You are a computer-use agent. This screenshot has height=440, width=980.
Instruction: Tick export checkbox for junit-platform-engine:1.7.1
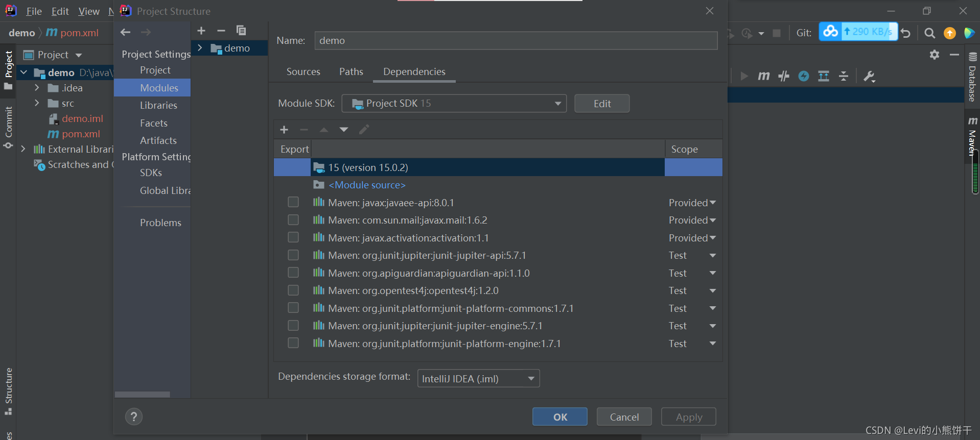click(293, 343)
